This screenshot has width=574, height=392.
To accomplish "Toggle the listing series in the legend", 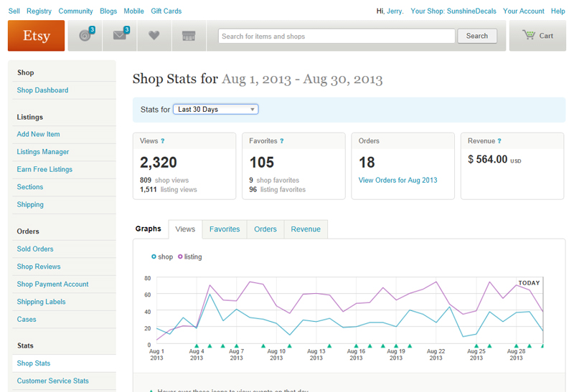I will coord(189,257).
